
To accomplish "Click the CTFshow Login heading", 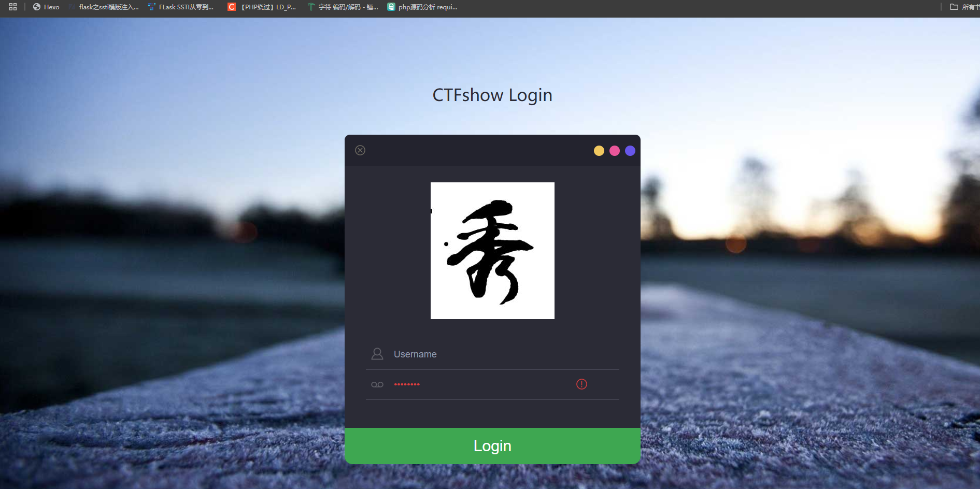I will 492,95.
